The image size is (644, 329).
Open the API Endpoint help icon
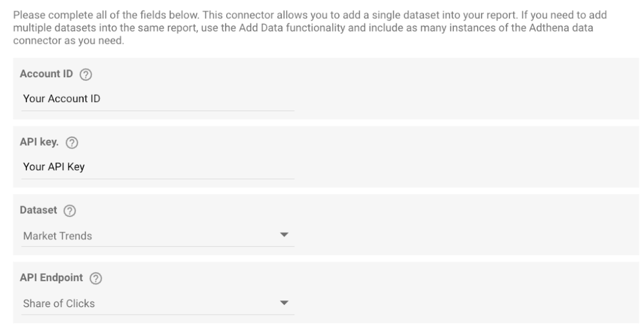point(96,278)
